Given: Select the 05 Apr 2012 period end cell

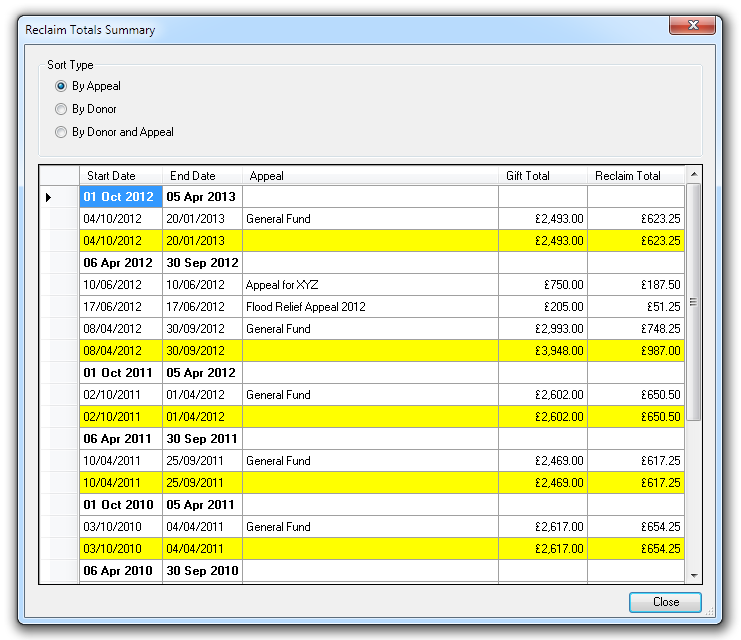Looking at the screenshot, I should click(202, 372).
